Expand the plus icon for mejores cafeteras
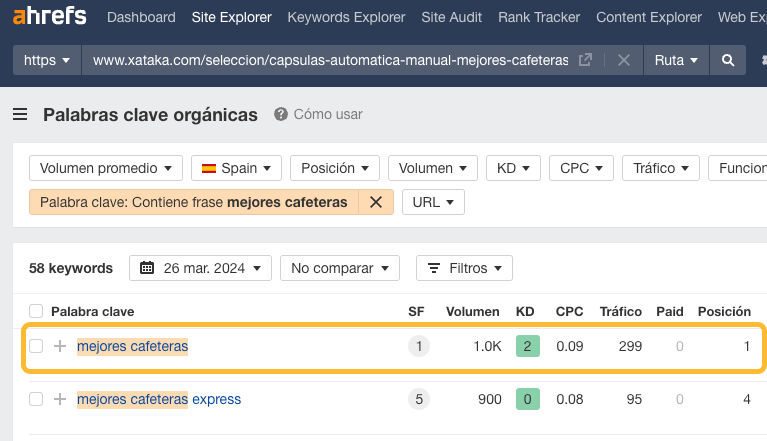The image size is (767, 441). tap(60, 346)
